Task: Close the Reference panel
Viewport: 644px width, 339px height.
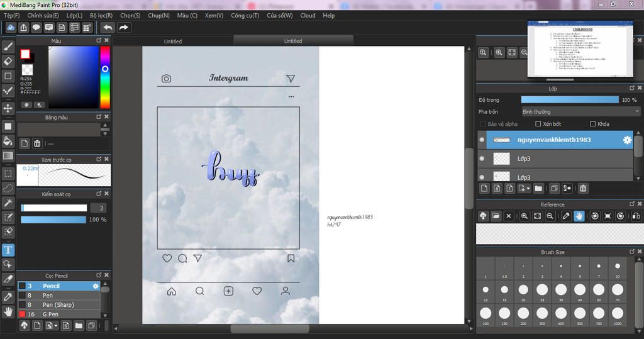Action: [640, 204]
